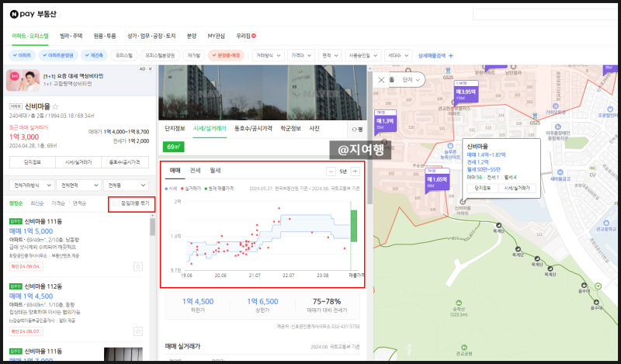Check the 동일매물 묶기 checkbox
Image resolution: width=621 pixels, height=364 pixels.
tap(116, 203)
